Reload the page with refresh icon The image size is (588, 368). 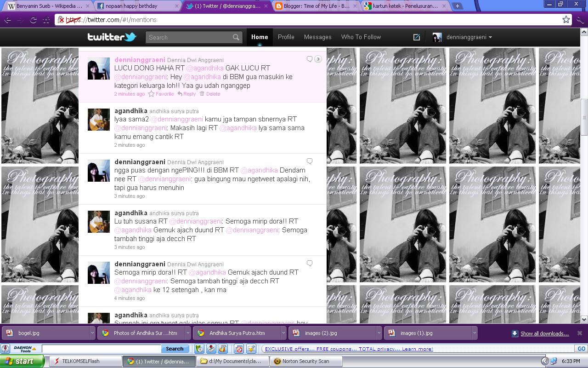pos(33,20)
